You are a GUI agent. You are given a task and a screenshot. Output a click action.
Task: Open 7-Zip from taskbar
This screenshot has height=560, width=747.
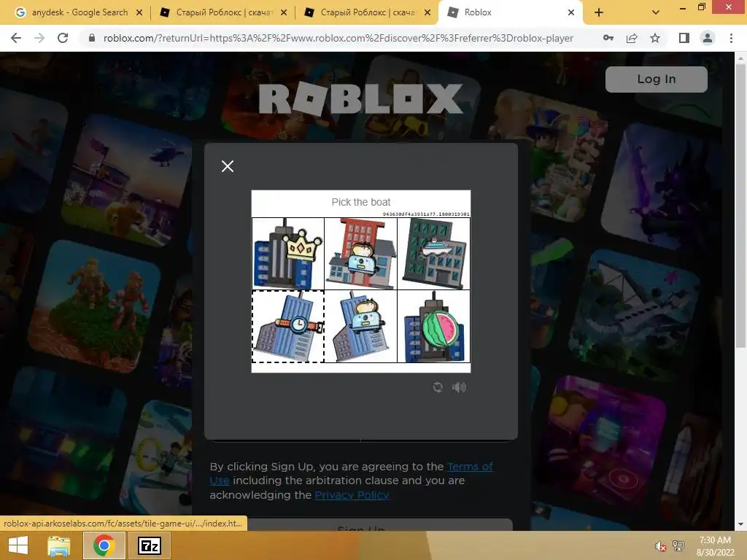pyautogui.click(x=150, y=545)
